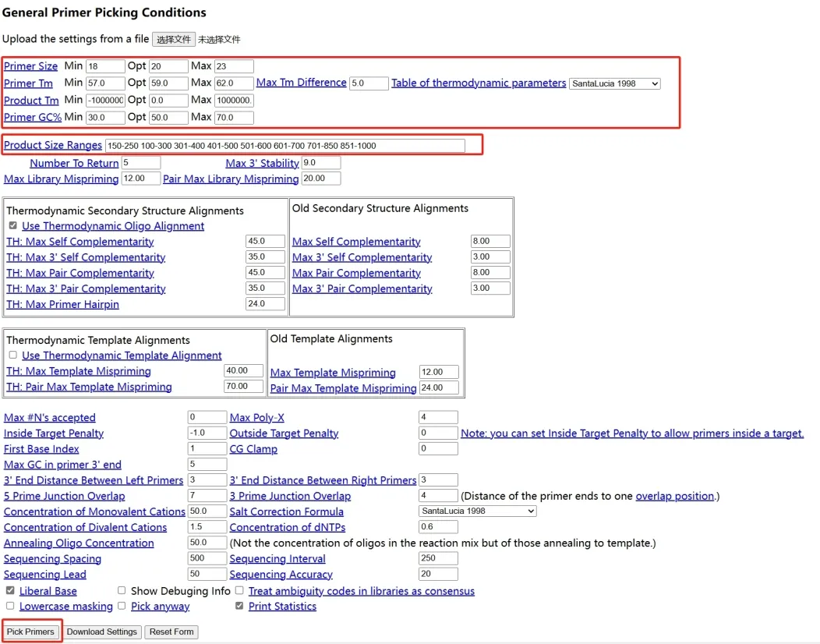Open the Inside Target Penalty note link

(x=631, y=433)
